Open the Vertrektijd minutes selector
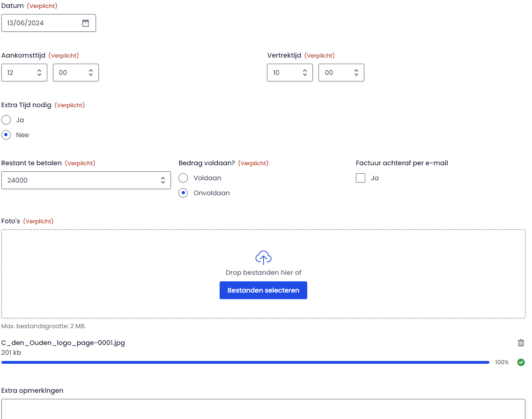Viewport: 532px width, 419px height. pos(341,73)
